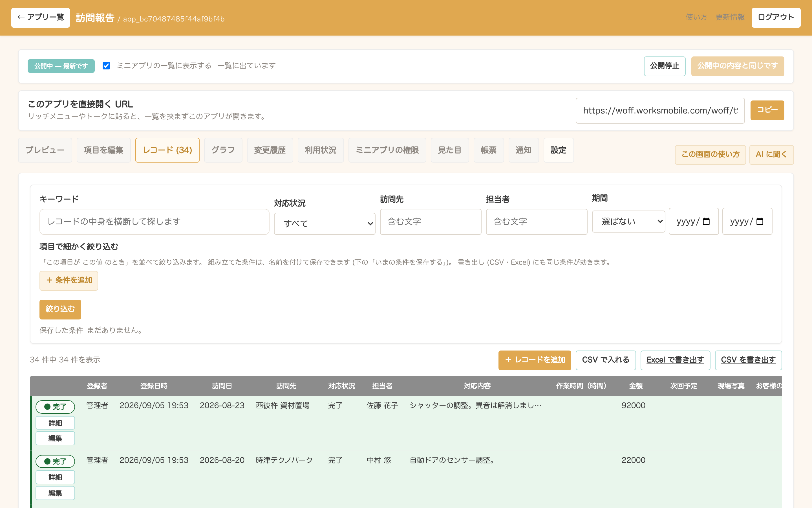The width and height of the screenshot is (812, 508).
Task: Focus the キーワード search field
Action: click(154, 222)
